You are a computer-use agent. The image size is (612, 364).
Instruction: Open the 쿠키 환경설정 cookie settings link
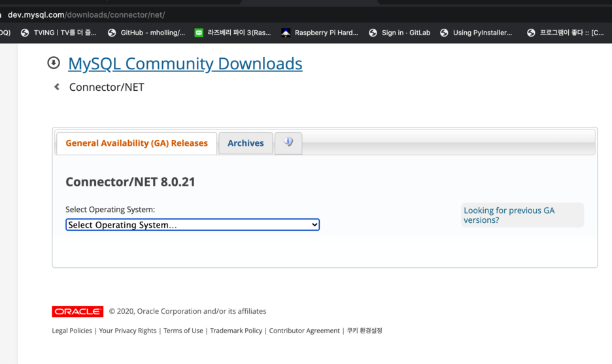pos(365,331)
